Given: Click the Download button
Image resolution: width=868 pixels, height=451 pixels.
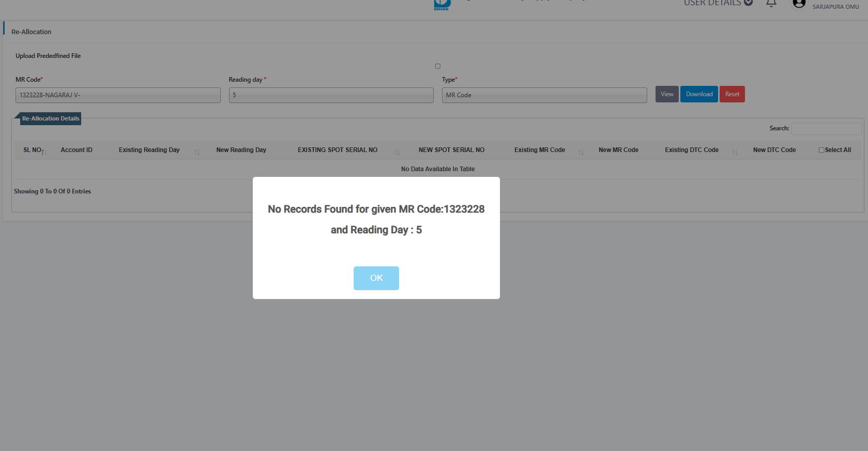Looking at the screenshot, I should (699, 94).
